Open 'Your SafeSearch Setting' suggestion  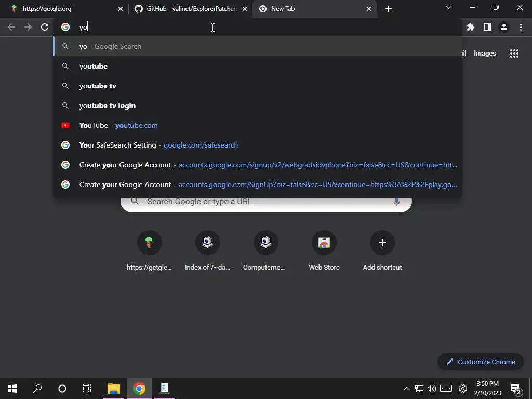pyautogui.click(x=258, y=145)
